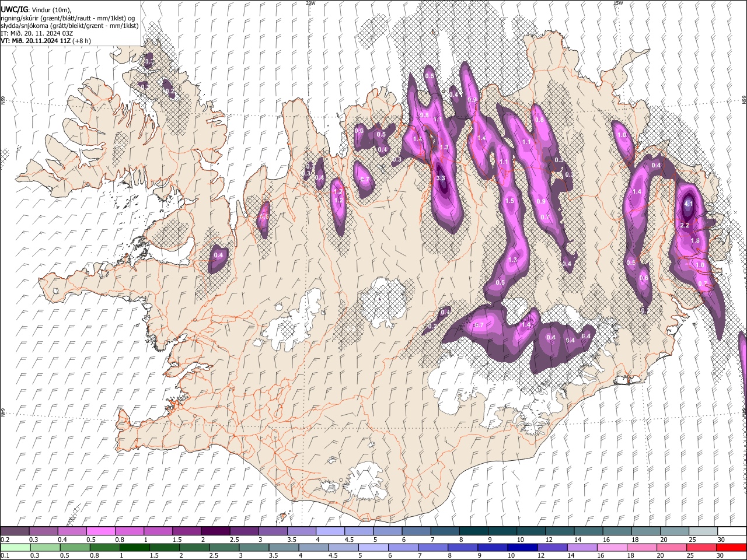The height and width of the screenshot is (560, 747).
Task: Click the 'VT: Mið. 20.11.2024 11Z' line
Action: click(x=36, y=41)
